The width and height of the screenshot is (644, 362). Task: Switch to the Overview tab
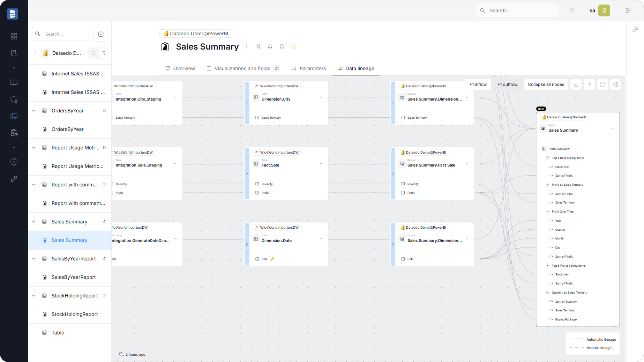[180, 68]
